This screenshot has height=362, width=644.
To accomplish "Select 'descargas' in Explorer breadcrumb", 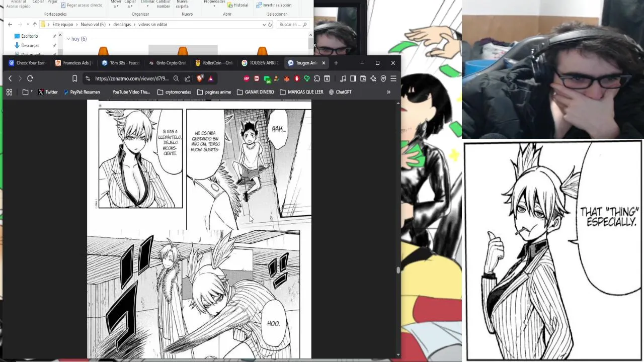I will click(122, 24).
